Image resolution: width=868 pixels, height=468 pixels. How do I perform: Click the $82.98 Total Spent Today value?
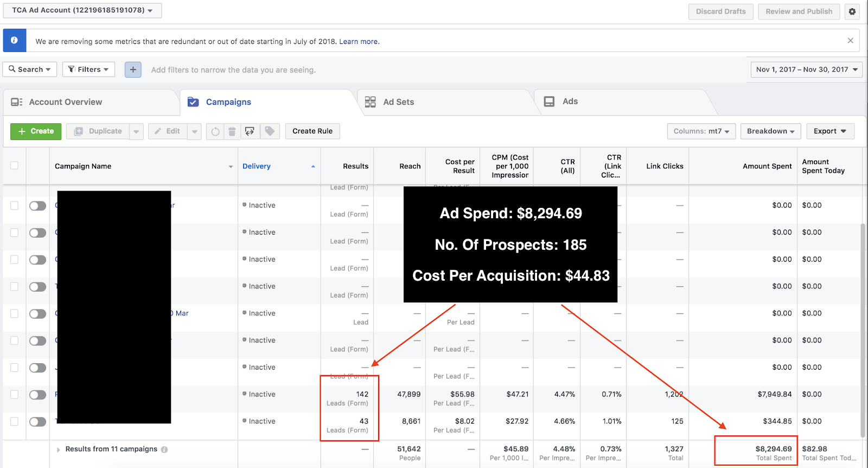click(815, 450)
